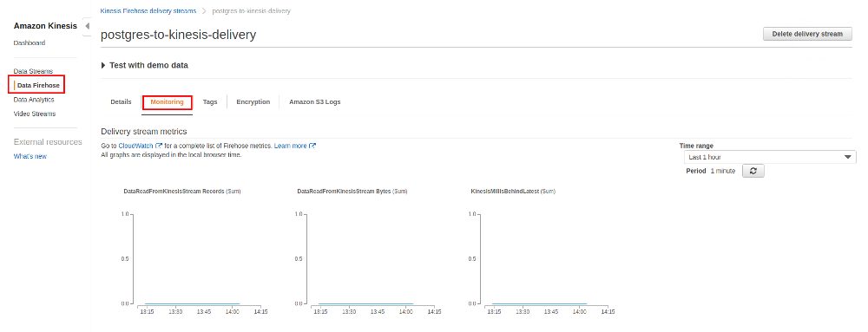The image size is (868, 332).
Task: Click the External resources sidebar heading
Action: (x=48, y=142)
